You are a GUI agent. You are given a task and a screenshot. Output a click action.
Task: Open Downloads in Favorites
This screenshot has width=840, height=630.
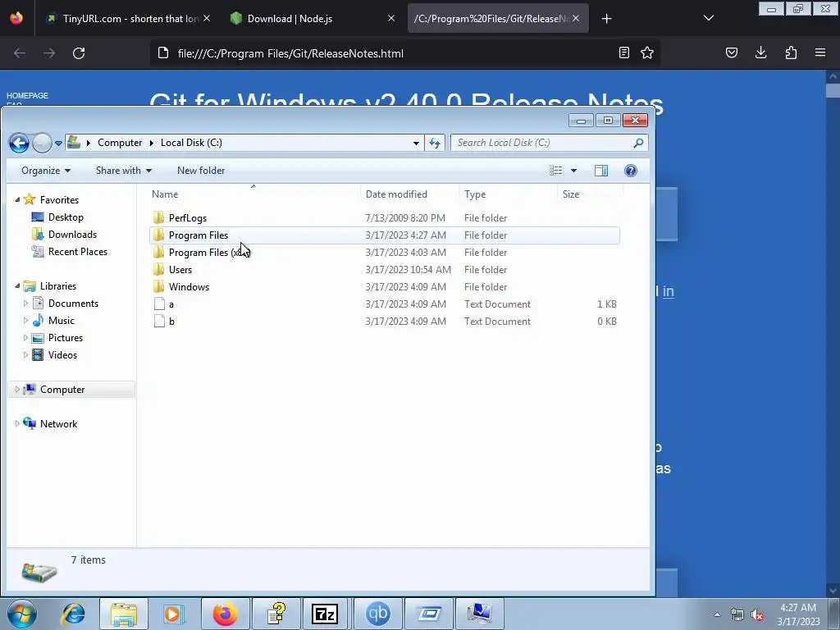pyautogui.click(x=72, y=234)
